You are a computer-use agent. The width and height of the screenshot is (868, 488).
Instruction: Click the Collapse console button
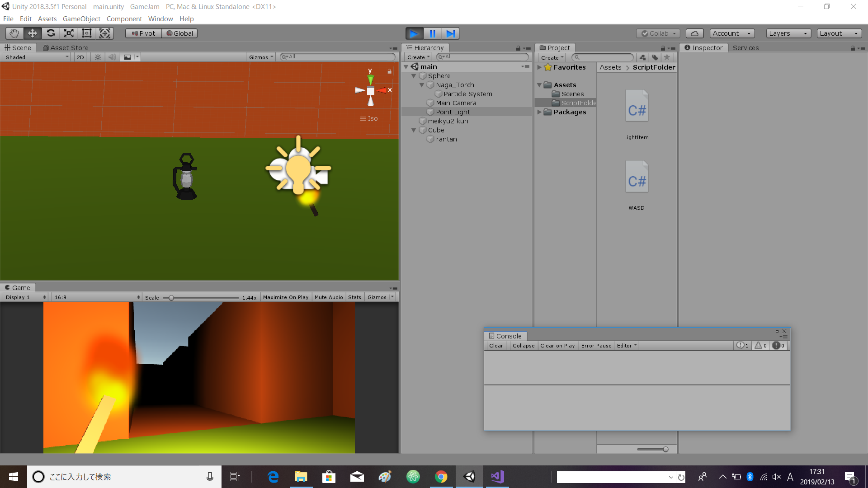(524, 346)
